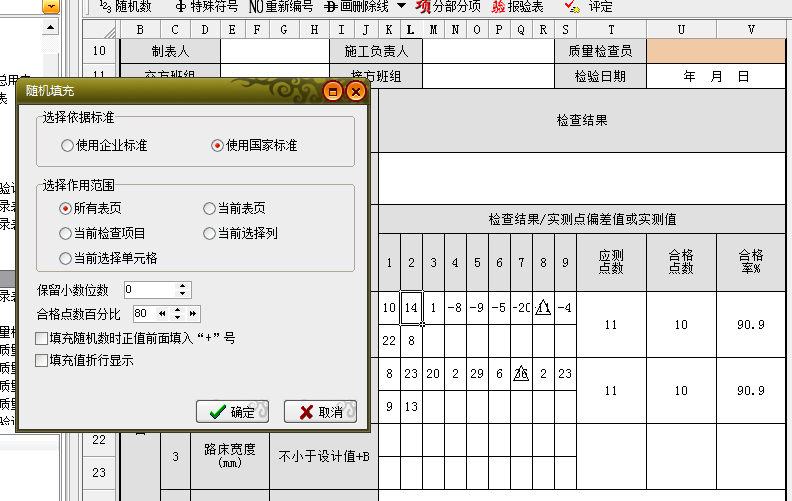The image size is (792, 501).
Task: Maximize the 随机填充 dialog with orange button
Action: (334, 91)
